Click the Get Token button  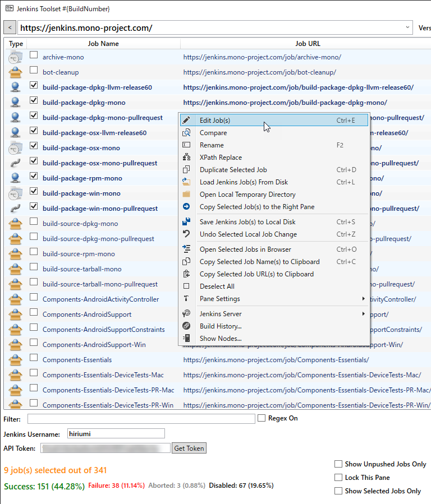pos(189,448)
